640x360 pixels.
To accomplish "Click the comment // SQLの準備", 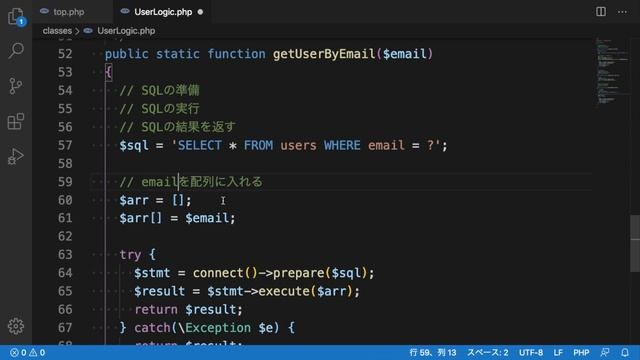I will coord(160,90).
